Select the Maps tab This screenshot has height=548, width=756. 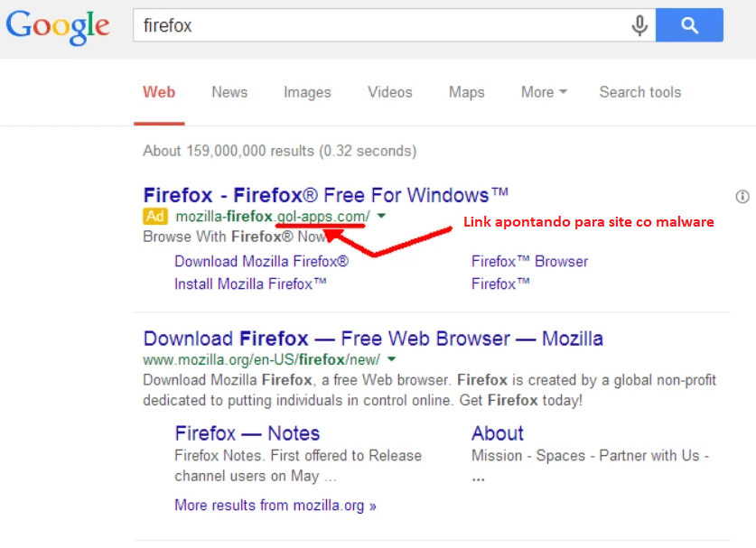[466, 92]
